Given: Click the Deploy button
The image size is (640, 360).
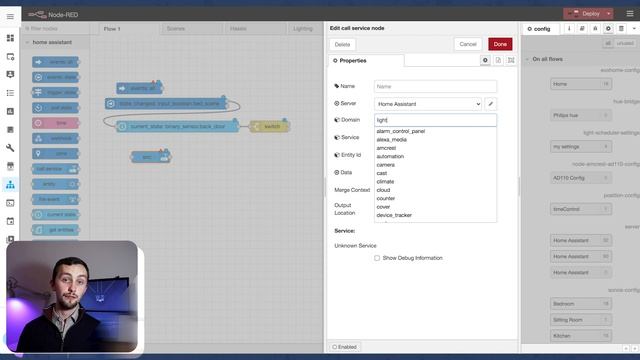Looking at the screenshot, I should point(586,14).
